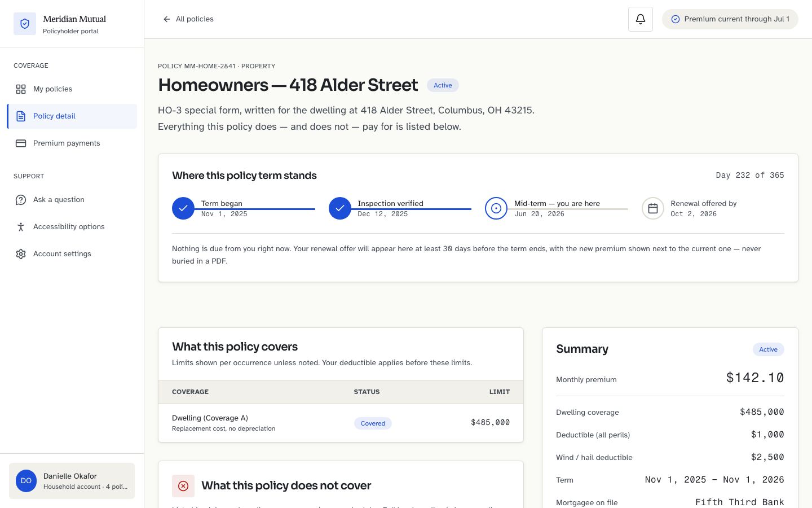Click the STATUS column header
The width and height of the screenshot is (812, 508).
[367, 392]
